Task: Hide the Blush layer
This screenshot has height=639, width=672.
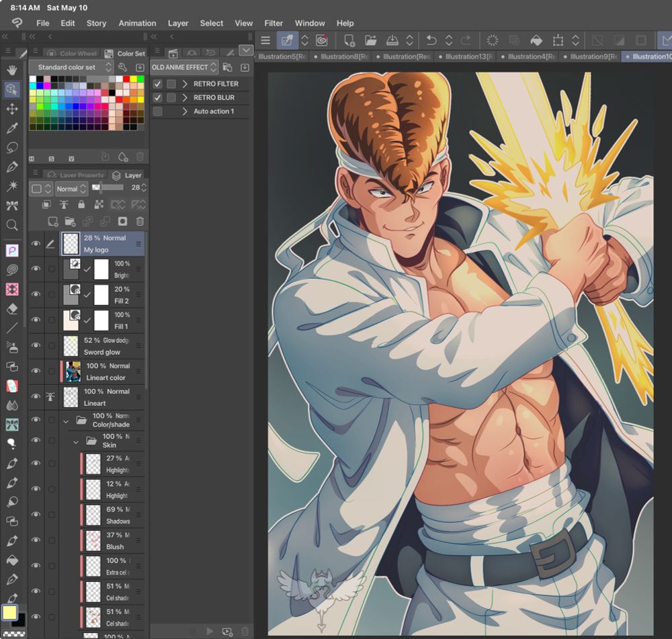Action: point(36,540)
